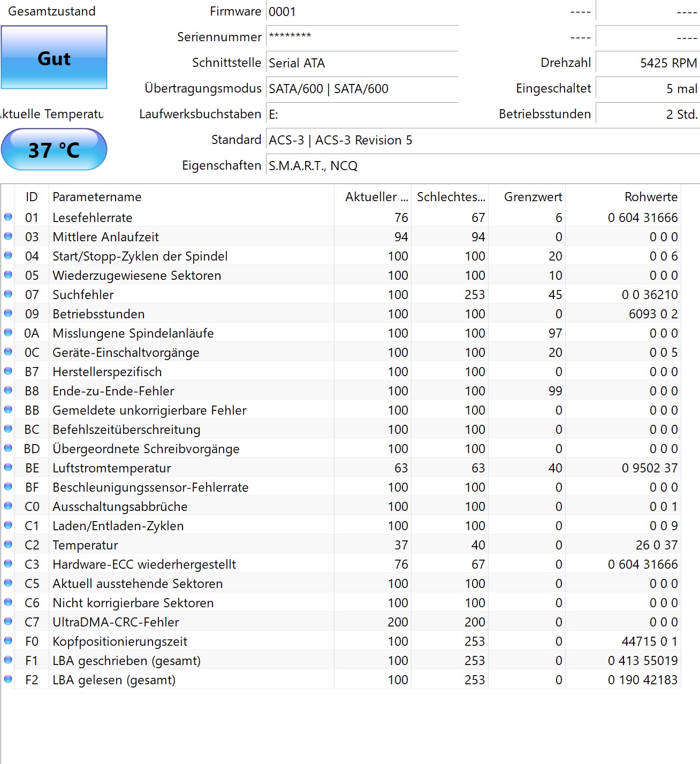Click the Schlechtes... column header
The height and width of the screenshot is (764, 700).
450,197
